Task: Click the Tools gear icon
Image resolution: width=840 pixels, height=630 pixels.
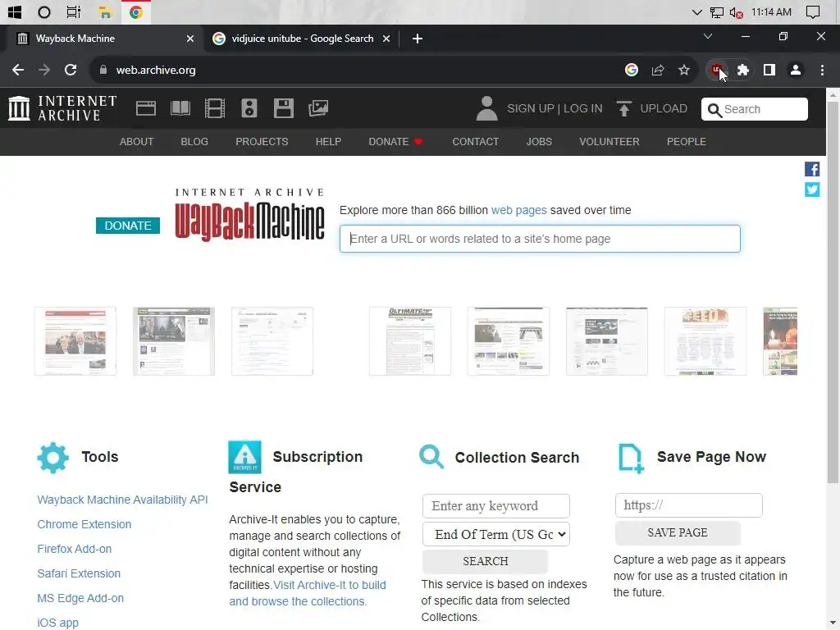Action: pyautogui.click(x=53, y=458)
